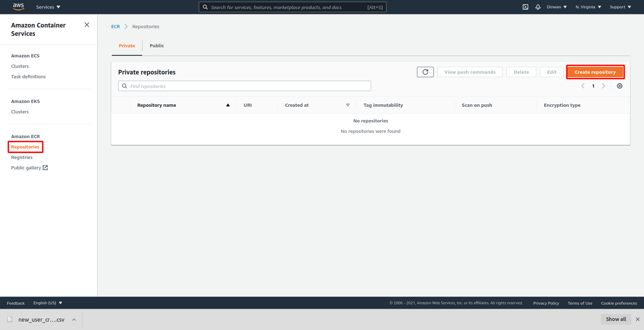Go to previous page of repositories

583,86
